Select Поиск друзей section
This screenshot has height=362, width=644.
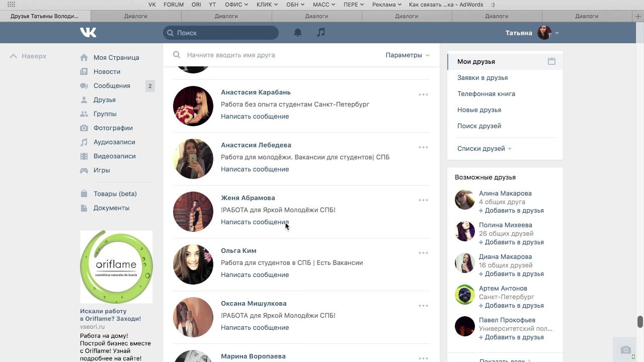479,126
